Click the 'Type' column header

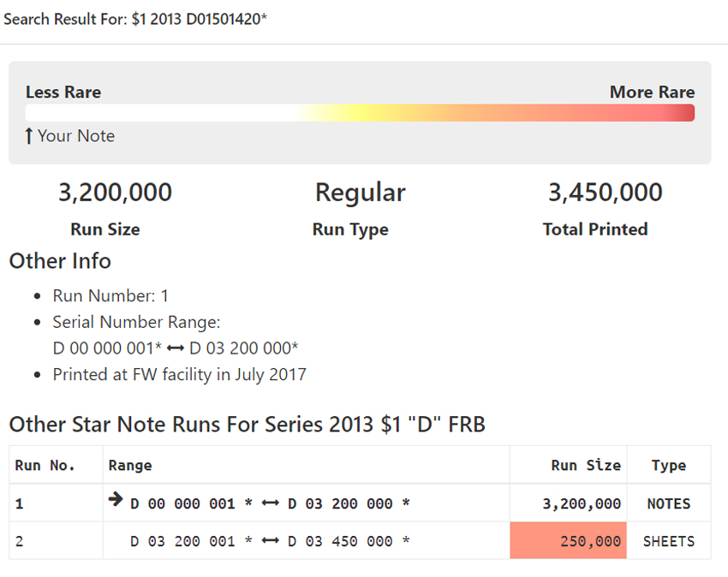pos(669,465)
